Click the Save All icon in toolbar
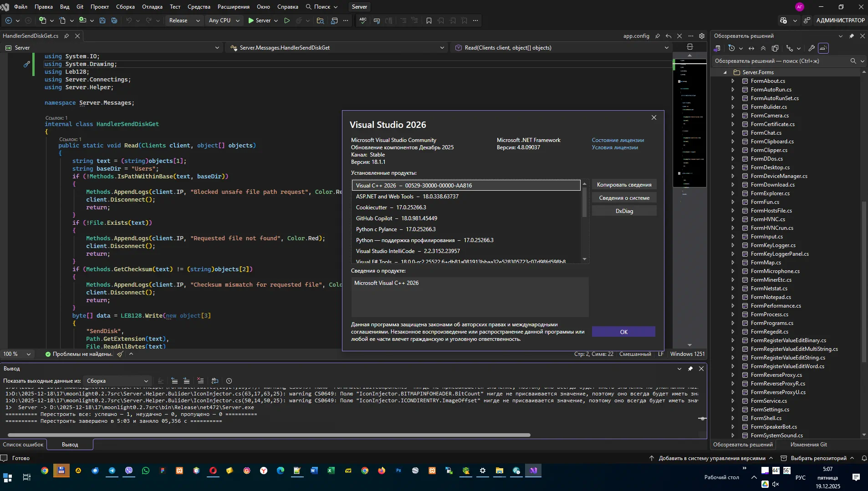This screenshot has height=491, width=868. [114, 20]
